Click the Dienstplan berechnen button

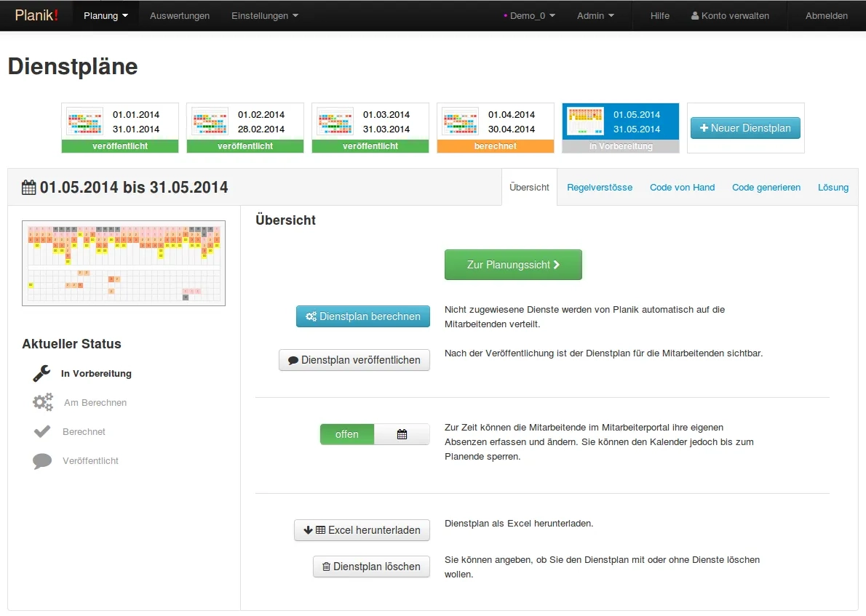[x=363, y=316]
